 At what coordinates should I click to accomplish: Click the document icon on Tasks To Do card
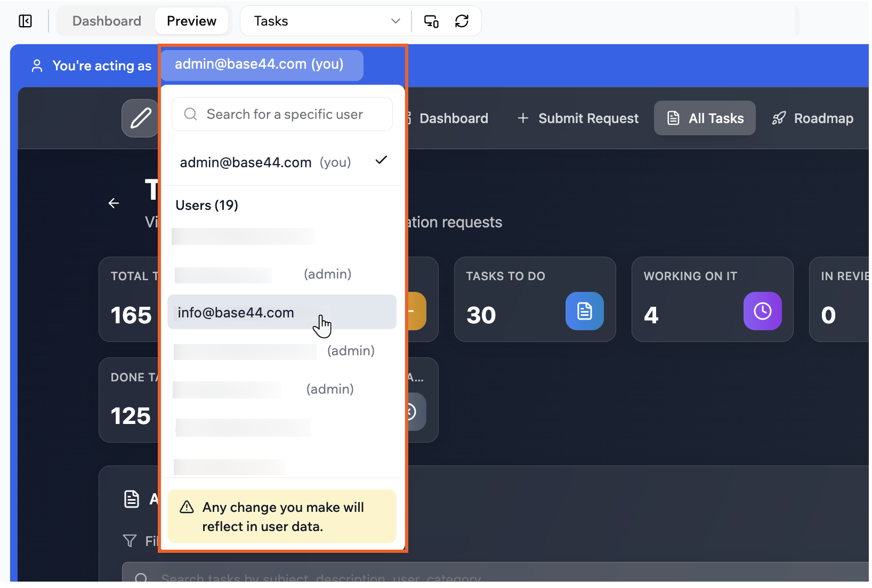[584, 312]
